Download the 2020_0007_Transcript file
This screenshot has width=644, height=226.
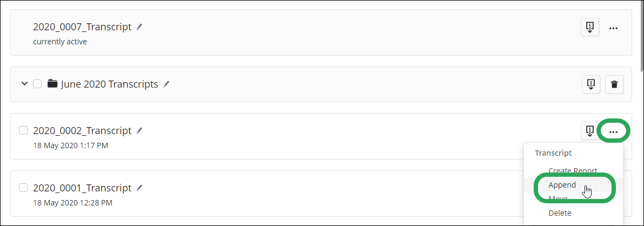click(x=590, y=27)
